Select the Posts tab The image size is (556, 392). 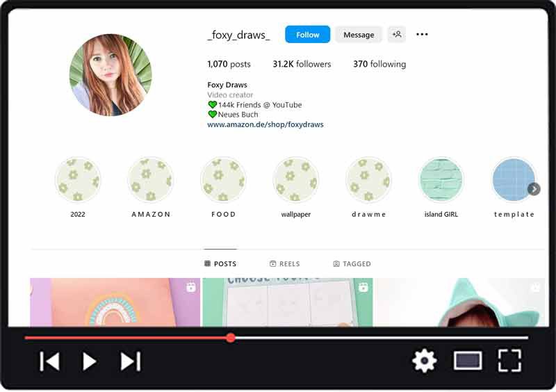pos(220,264)
